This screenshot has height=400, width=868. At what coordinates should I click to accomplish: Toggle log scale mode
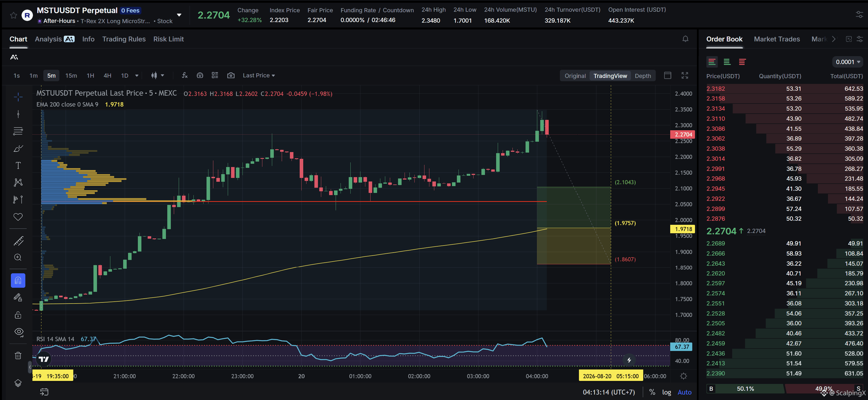666,392
